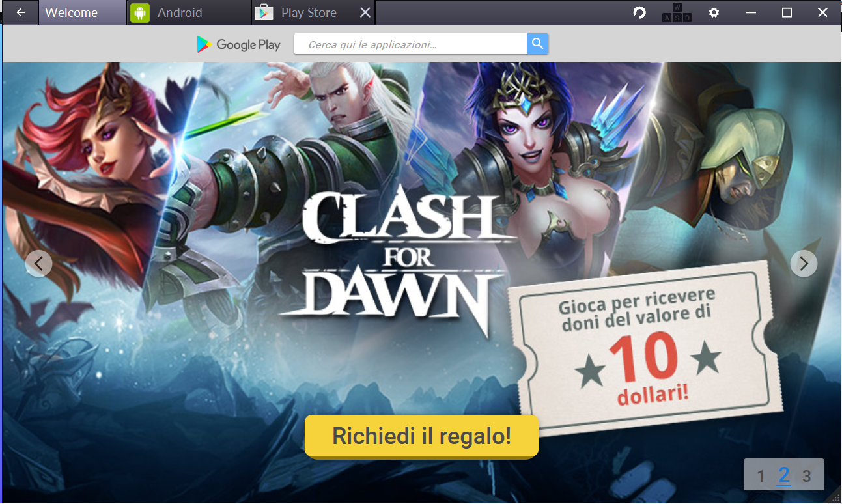Close the Play Store tab

coord(365,12)
